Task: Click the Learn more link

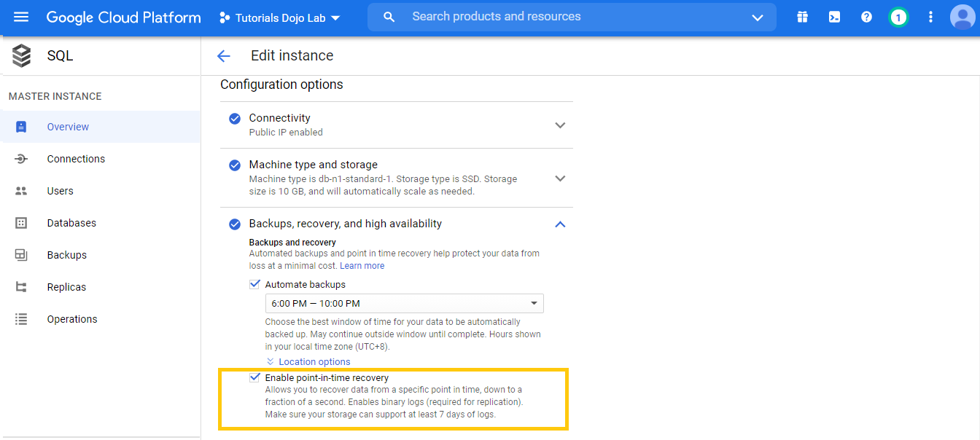Action: coord(362,266)
